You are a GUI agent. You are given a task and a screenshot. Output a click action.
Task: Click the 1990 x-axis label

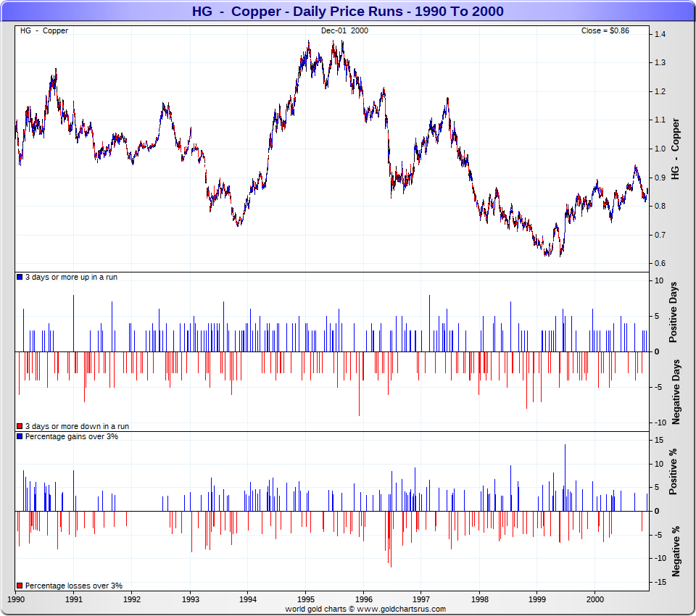[16, 599]
